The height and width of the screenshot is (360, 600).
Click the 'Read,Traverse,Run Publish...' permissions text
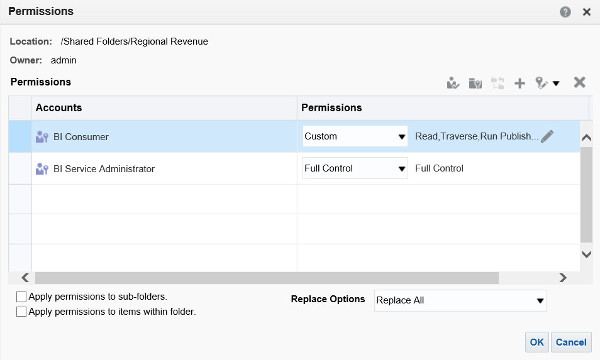point(476,136)
